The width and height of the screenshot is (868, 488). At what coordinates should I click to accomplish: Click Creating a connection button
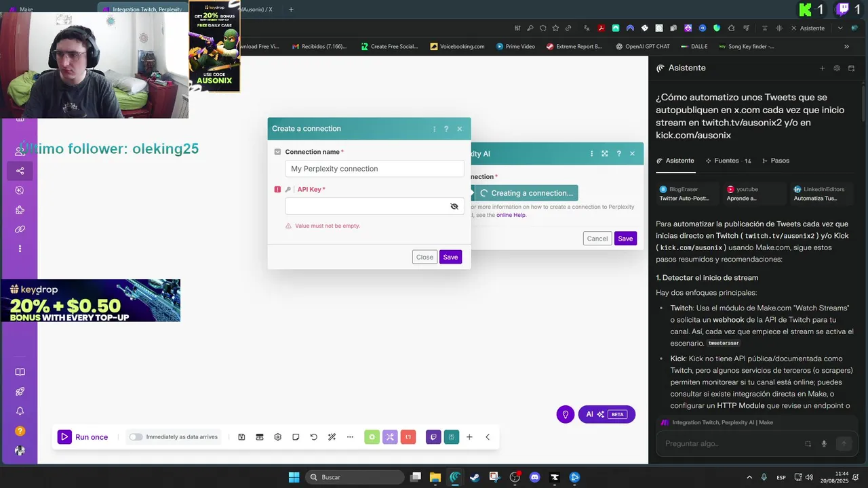tap(526, 193)
